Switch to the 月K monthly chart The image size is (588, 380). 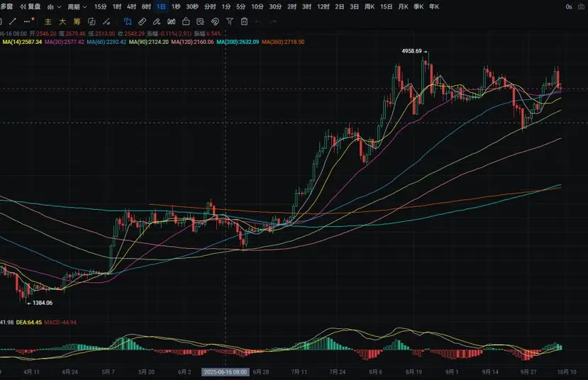[x=403, y=7]
